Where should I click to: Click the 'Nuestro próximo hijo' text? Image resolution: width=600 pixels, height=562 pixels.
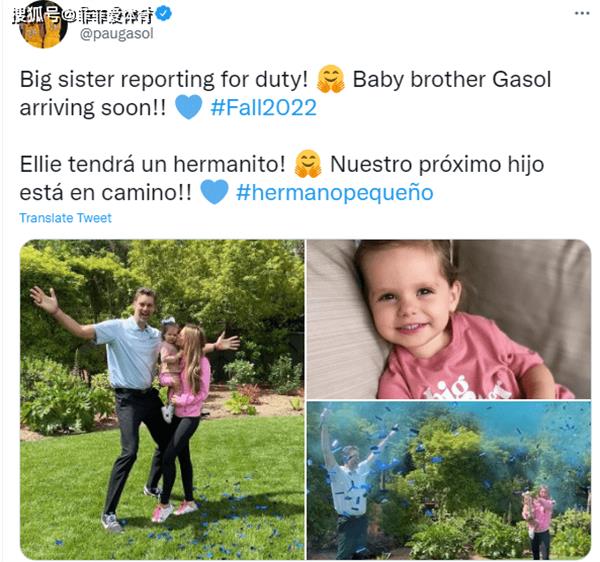pyautogui.click(x=437, y=165)
